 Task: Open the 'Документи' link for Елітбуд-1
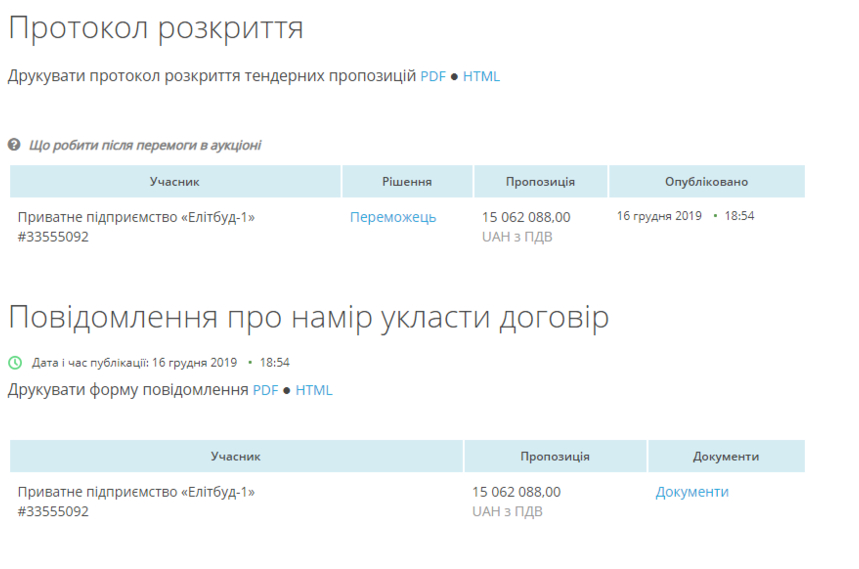(x=692, y=492)
